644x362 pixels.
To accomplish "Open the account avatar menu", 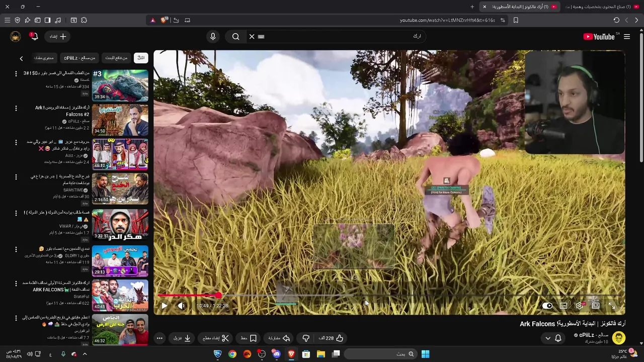I will point(16,36).
